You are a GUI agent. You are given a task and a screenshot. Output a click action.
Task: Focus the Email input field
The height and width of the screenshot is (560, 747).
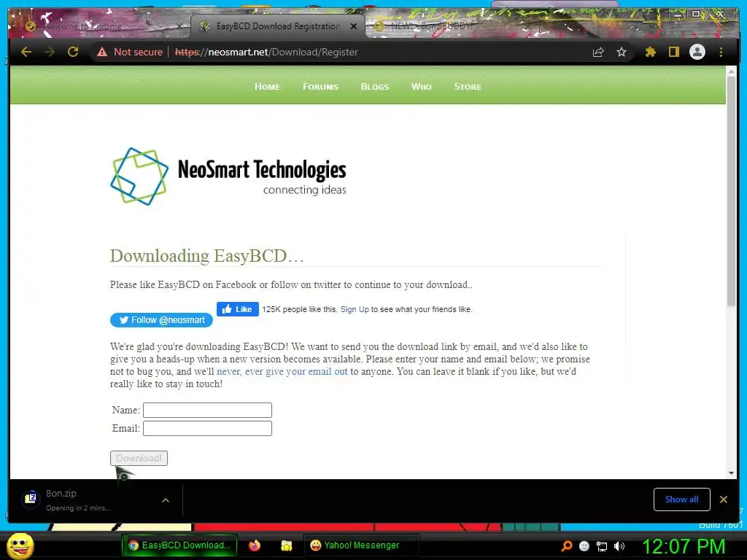point(208,428)
